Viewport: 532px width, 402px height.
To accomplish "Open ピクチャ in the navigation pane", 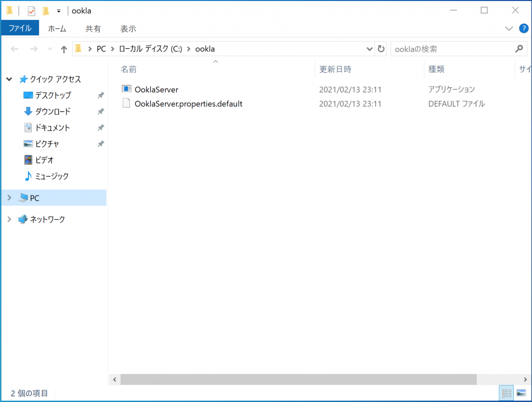I will tap(47, 144).
